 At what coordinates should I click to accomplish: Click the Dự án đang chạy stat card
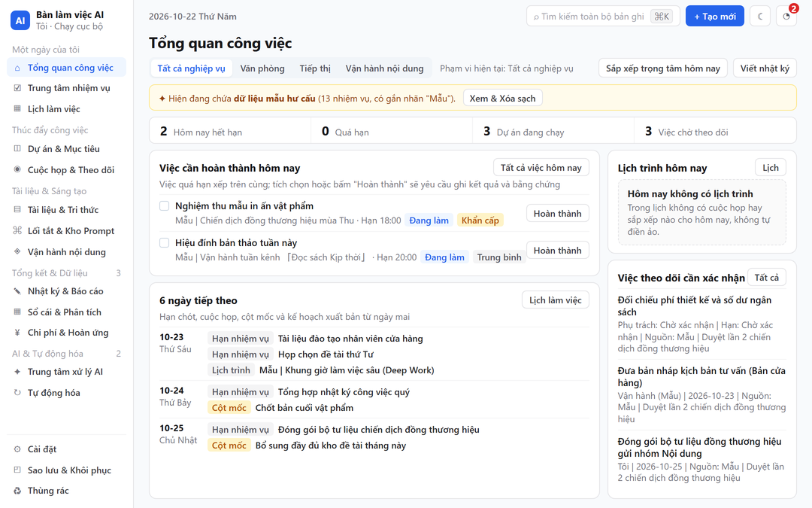[x=553, y=131]
